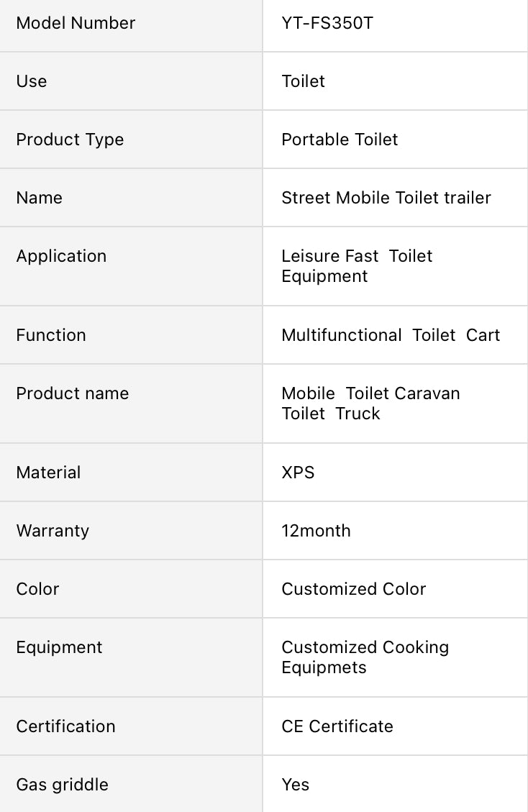
Task: Select the Street Mobile Toilet trailer text
Action: pos(386,198)
